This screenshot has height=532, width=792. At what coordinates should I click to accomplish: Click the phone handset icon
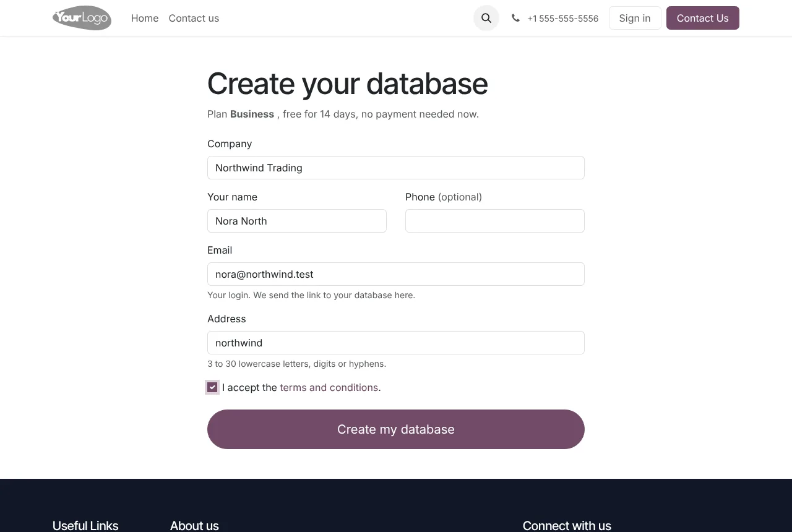click(515, 18)
